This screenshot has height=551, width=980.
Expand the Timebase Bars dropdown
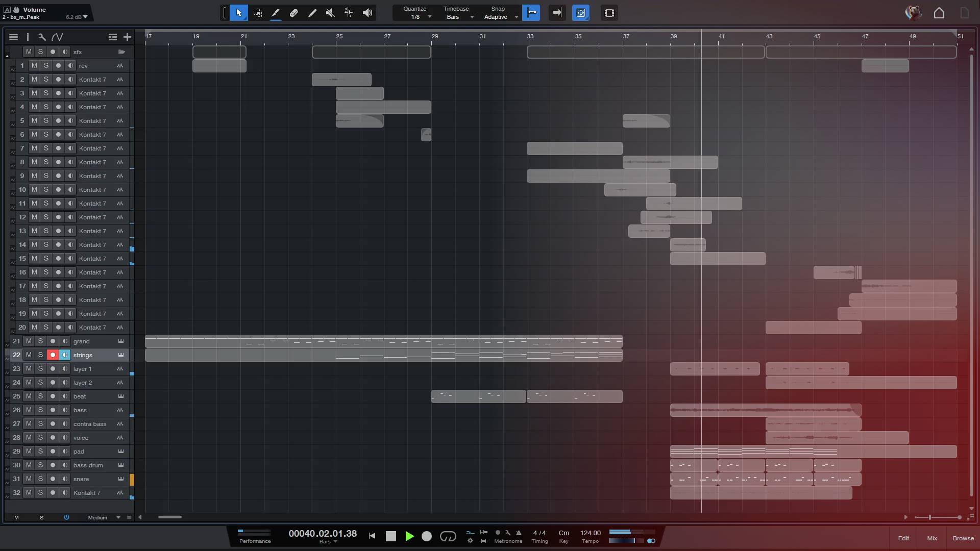(472, 17)
